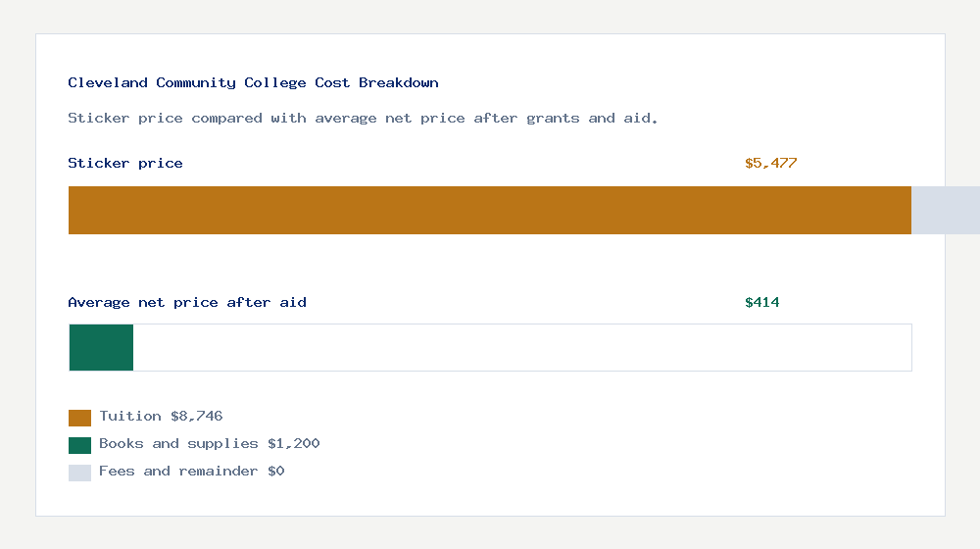Click the subtitle about grants and aid
The image size is (980, 549).
[363, 119]
